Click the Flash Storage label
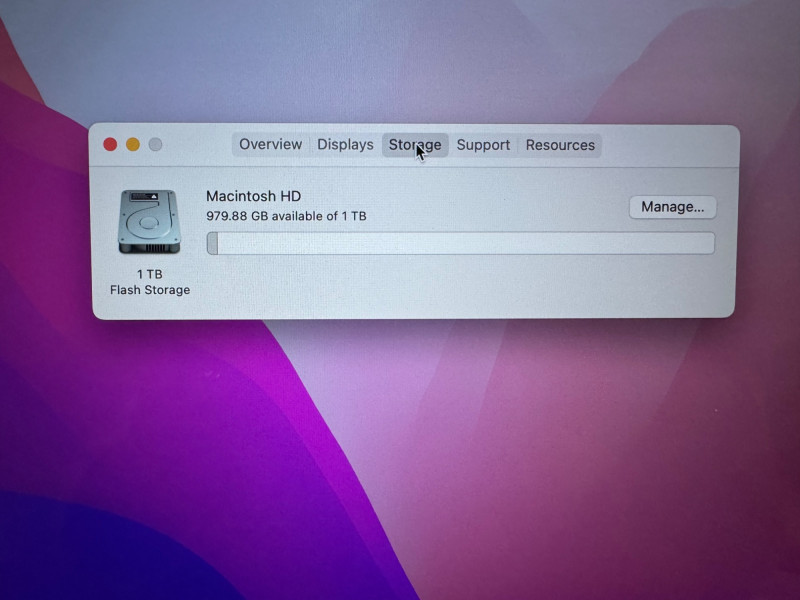Screen dimensions: 800x600 coord(150,290)
